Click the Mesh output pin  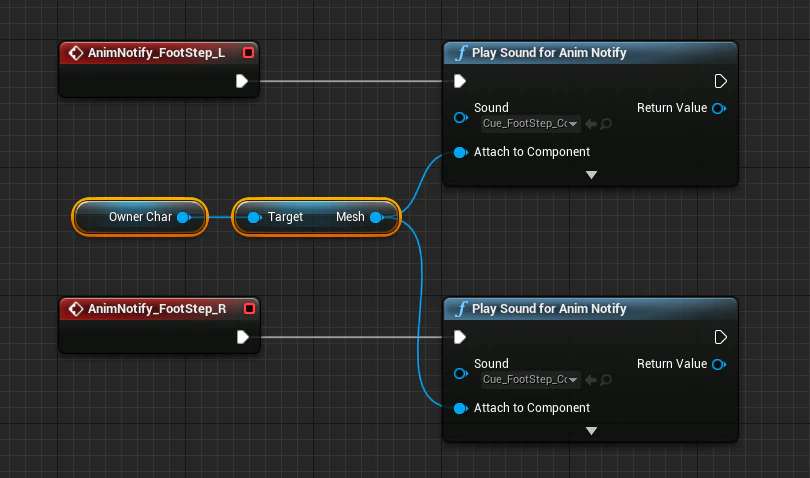tap(377, 218)
